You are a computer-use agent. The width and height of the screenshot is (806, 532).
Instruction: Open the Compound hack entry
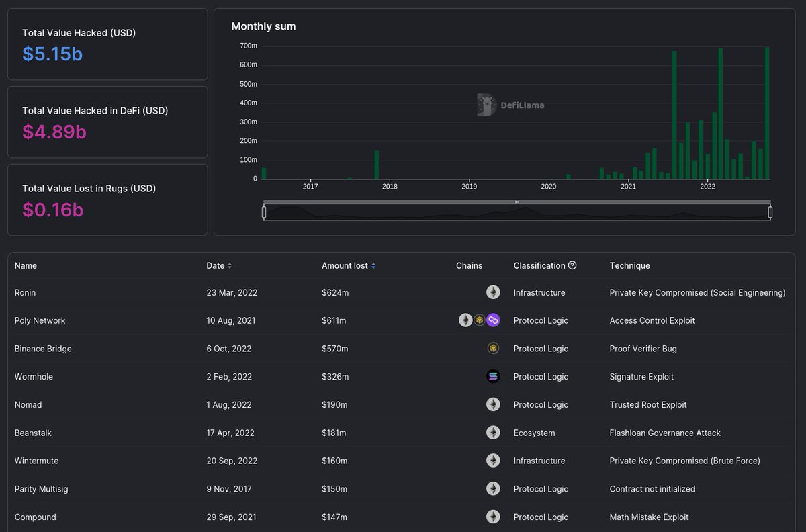pos(35,517)
